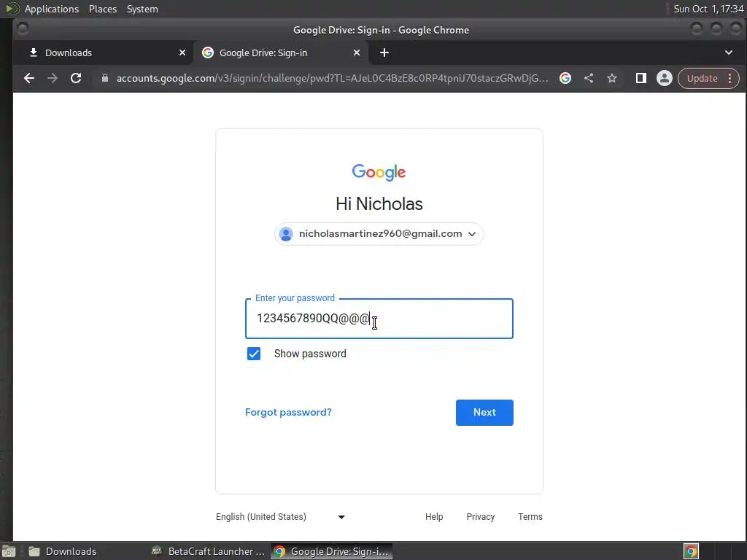Open the Help link
The height and width of the screenshot is (560, 747).
coord(434,517)
